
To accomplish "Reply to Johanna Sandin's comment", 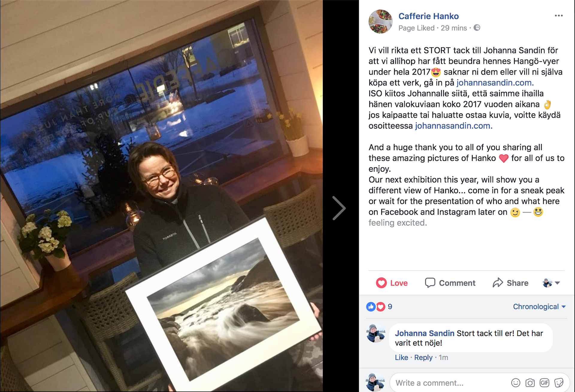I will coord(423,358).
